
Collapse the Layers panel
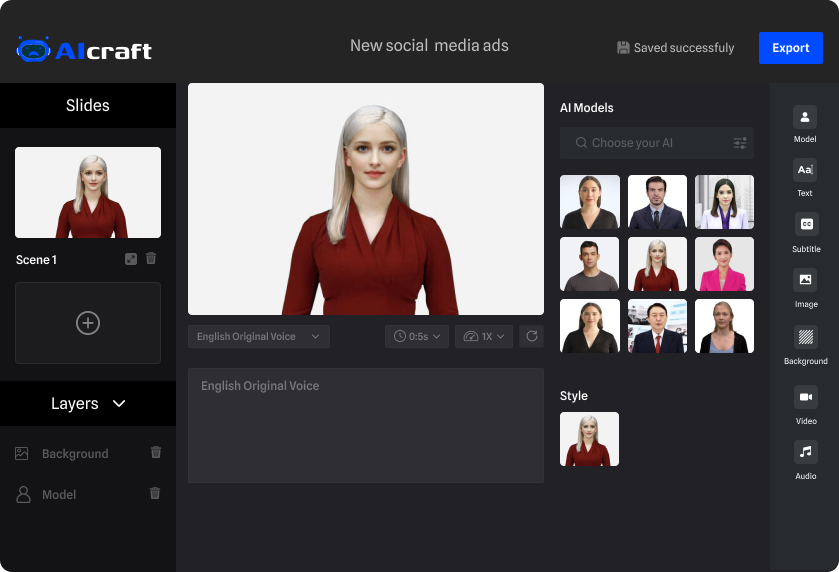pyautogui.click(x=119, y=404)
